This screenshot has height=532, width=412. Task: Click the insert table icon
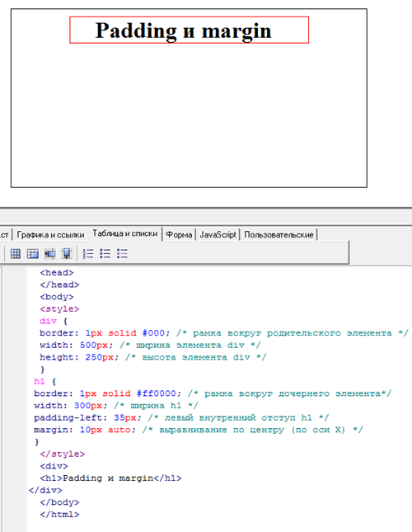(x=16, y=253)
